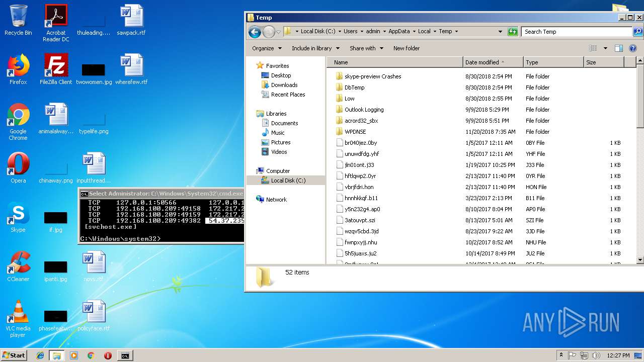The width and height of the screenshot is (644, 362).
Task: Open recent pages dropdown arrow
Action: pos(278,32)
